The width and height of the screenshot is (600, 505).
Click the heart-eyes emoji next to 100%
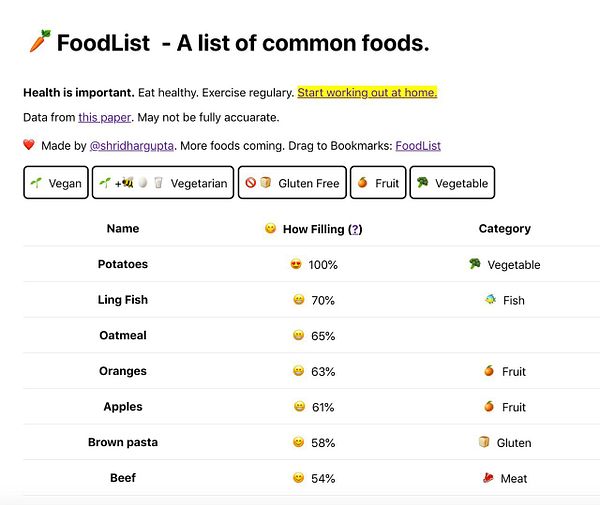296,265
